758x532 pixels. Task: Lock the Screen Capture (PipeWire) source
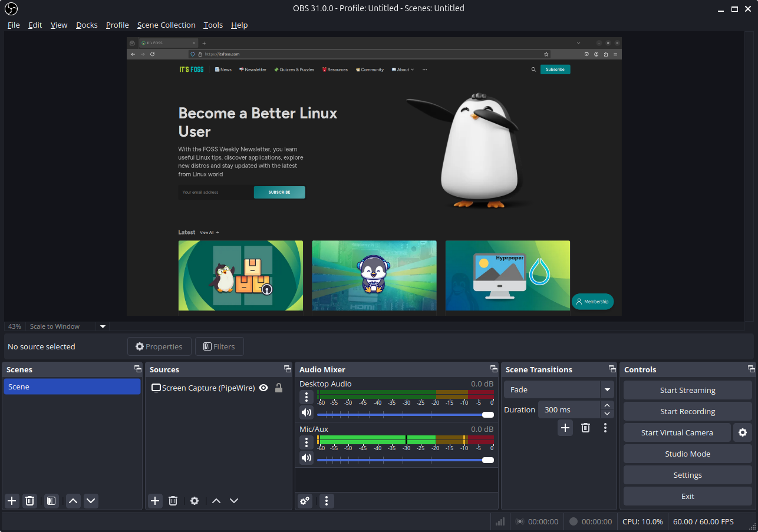pyautogui.click(x=278, y=388)
